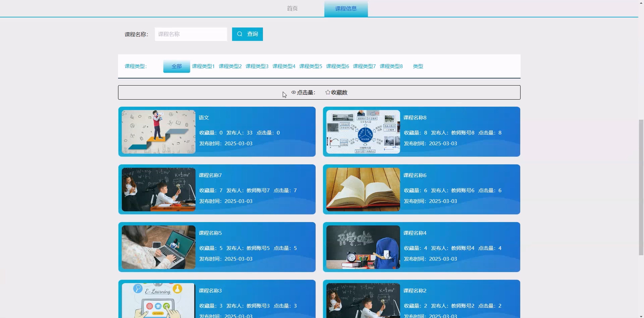Filter by 课程类型1
This screenshot has width=644, height=318.
click(x=203, y=66)
